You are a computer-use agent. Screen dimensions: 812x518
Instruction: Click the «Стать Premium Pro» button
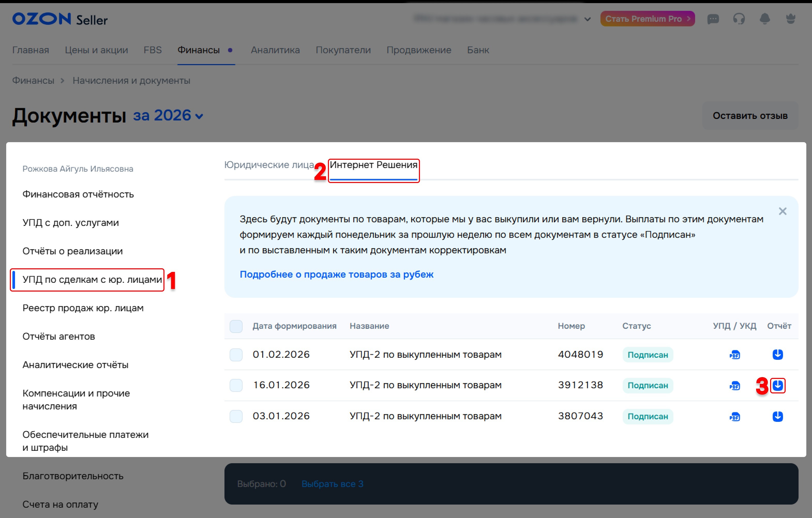[x=647, y=19]
